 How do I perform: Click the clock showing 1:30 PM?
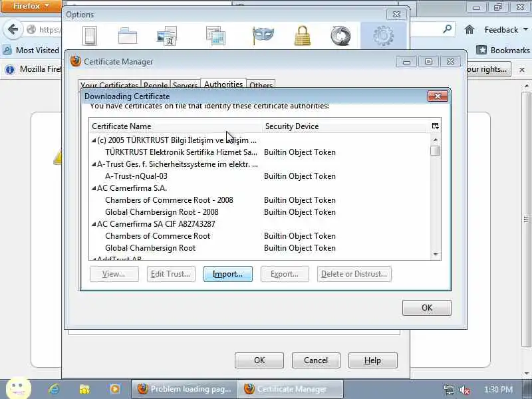tap(498, 389)
